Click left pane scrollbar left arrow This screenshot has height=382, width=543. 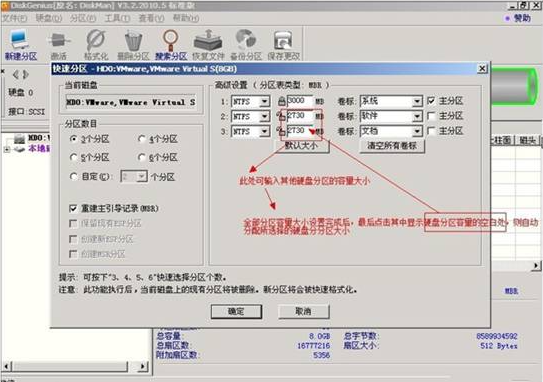click(7, 366)
